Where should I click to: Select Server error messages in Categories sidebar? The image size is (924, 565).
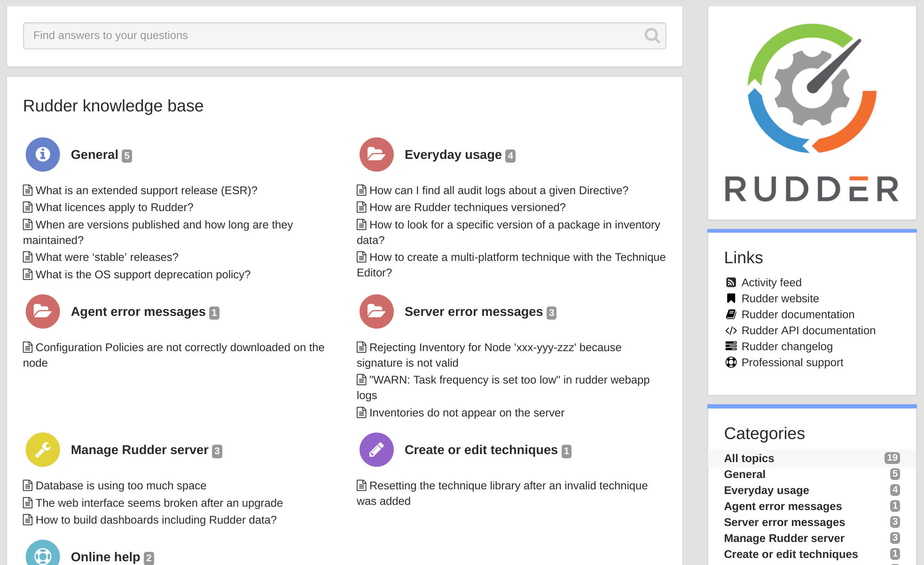pos(784,522)
